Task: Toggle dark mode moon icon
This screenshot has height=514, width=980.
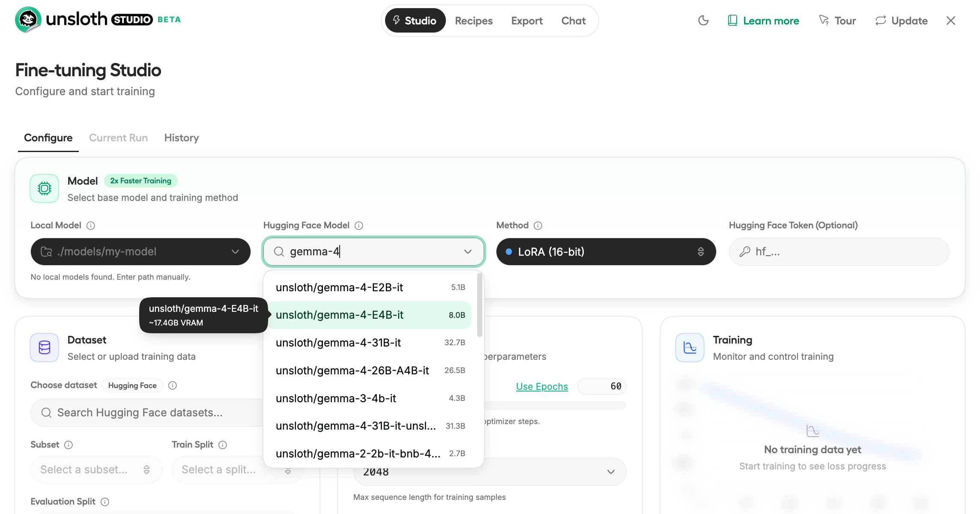Action: tap(703, 21)
